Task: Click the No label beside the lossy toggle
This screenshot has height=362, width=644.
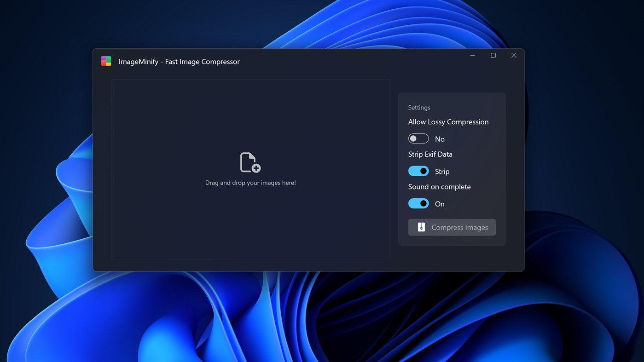Action: coord(439,138)
